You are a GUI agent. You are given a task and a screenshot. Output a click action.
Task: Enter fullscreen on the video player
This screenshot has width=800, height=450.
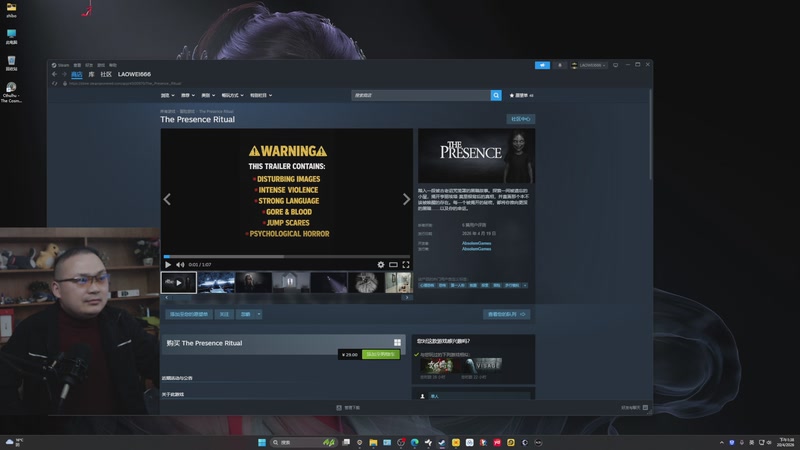click(x=406, y=265)
